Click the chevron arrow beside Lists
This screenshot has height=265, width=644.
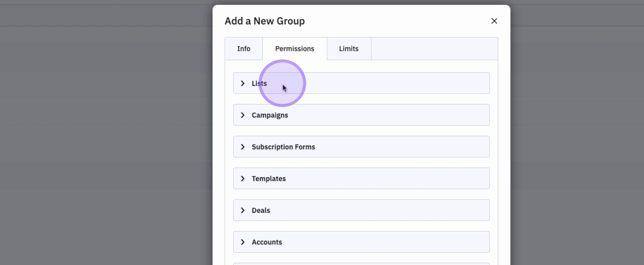click(243, 83)
